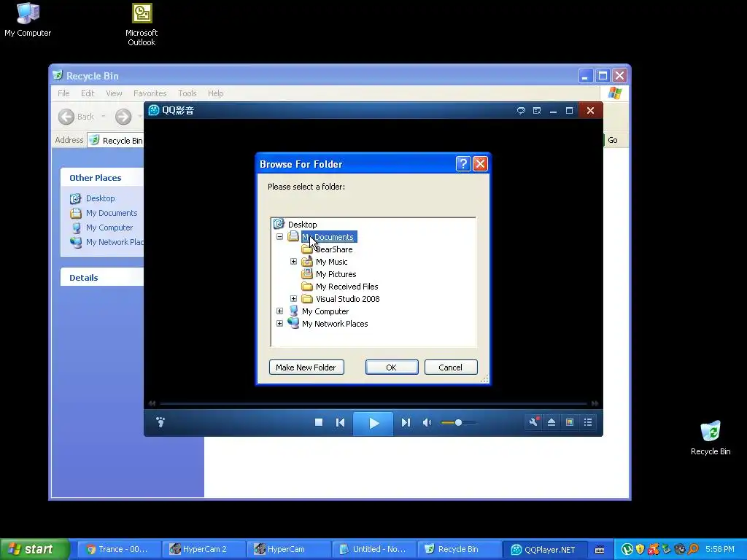Skip to previous track in QQ Player
Image resolution: width=747 pixels, height=560 pixels.
pos(340,422)
